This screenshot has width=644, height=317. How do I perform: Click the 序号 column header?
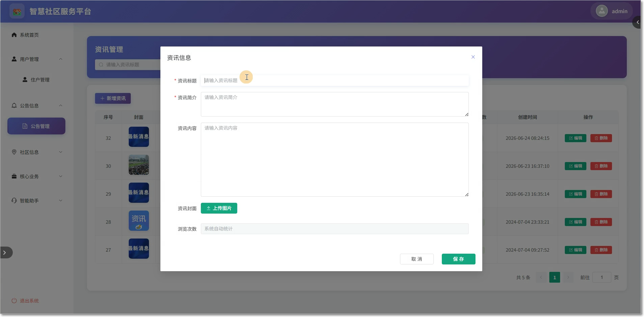tap(108, 117)
